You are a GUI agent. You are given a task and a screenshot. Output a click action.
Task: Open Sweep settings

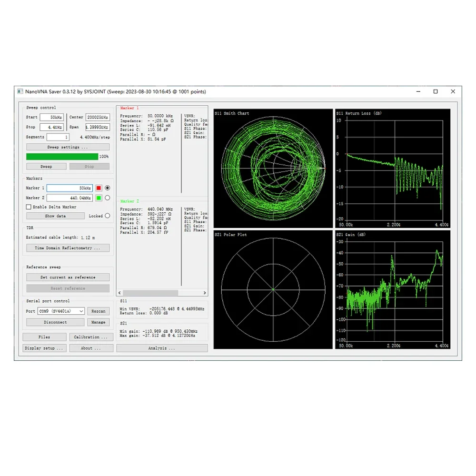click(67, 147)
